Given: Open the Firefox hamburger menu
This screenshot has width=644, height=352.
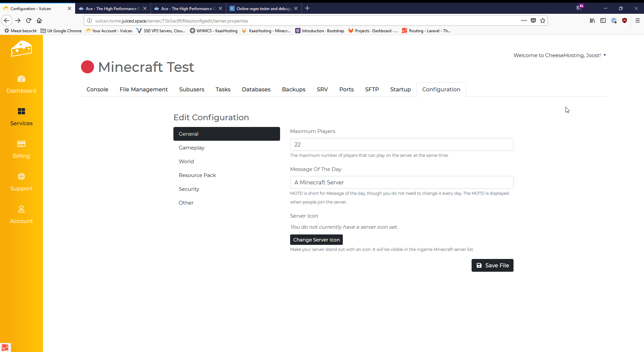Looking at the screenshot, I should pyautogui.click(x=637, y=21).
